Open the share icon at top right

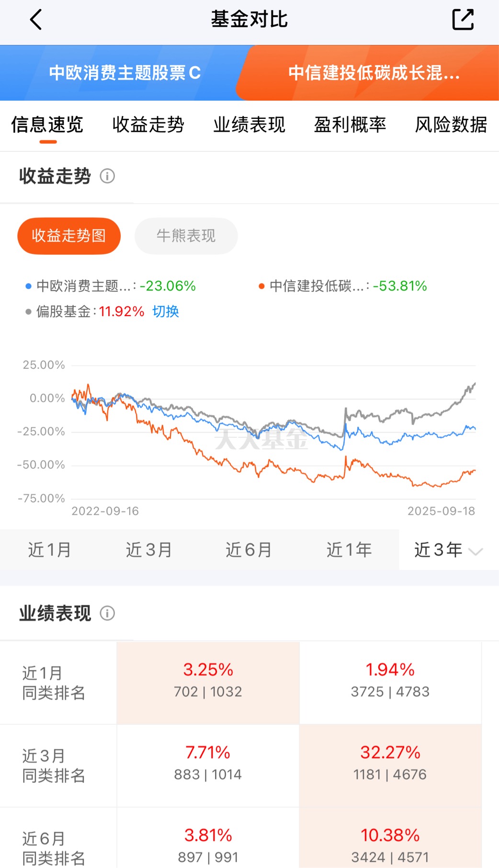coord(463,20)
